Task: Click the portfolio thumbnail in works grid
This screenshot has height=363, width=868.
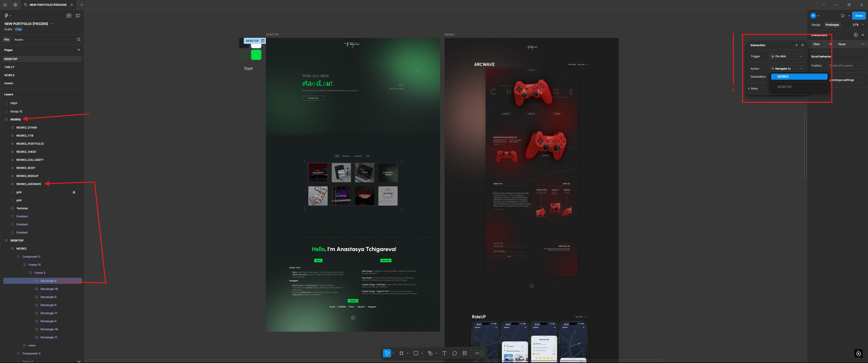Action: click(341, 196)
